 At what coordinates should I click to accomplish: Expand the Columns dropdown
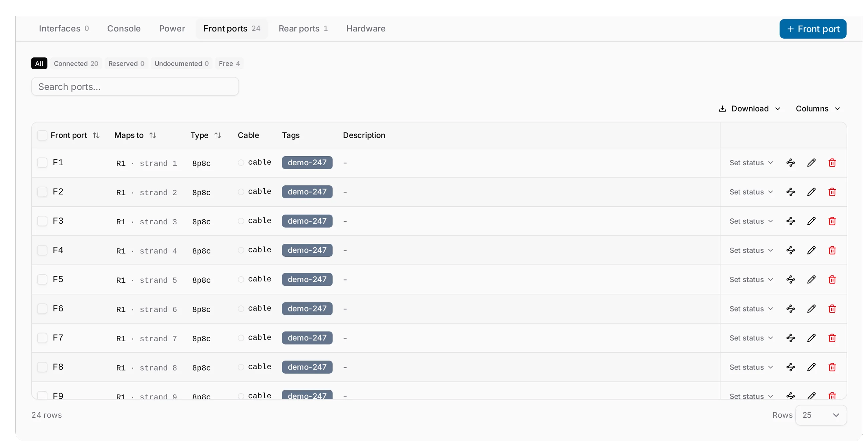(x=818, y=109)
